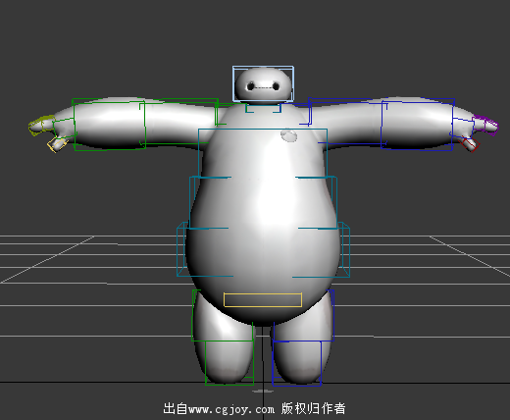Select the light-blue head bone box

pos(263,83)
